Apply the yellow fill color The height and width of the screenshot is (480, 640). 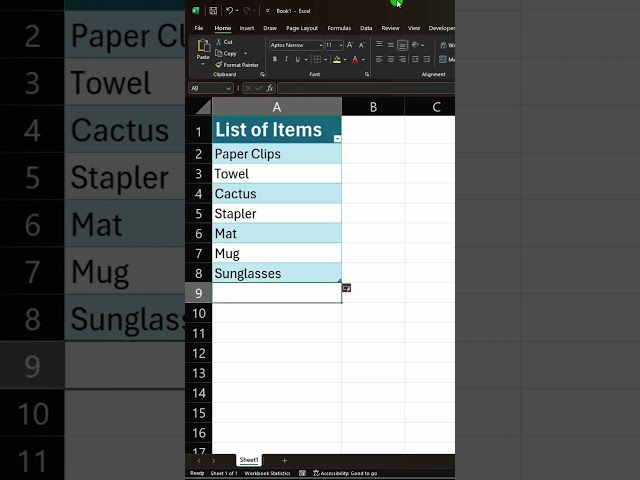tap(337, 60)
